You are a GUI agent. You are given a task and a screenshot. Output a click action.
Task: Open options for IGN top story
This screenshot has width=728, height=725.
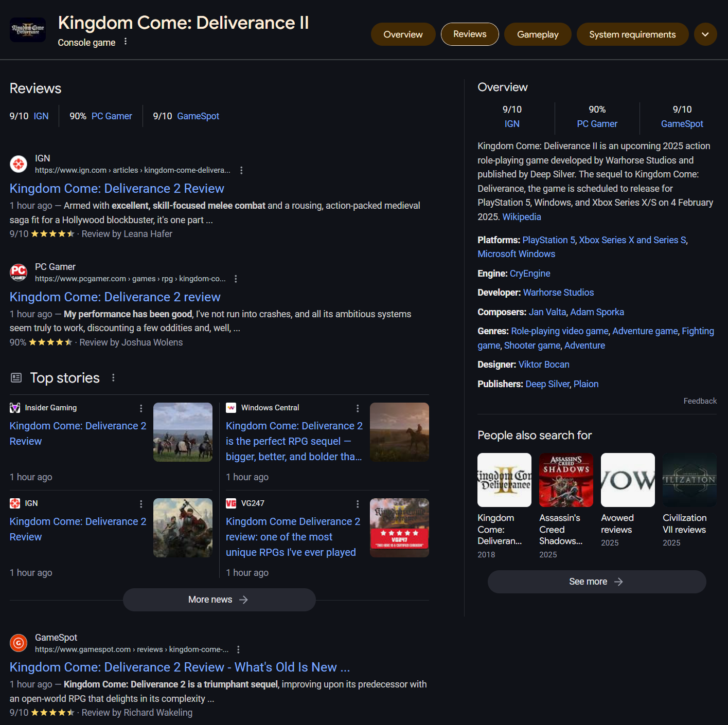tap(141, 504)
